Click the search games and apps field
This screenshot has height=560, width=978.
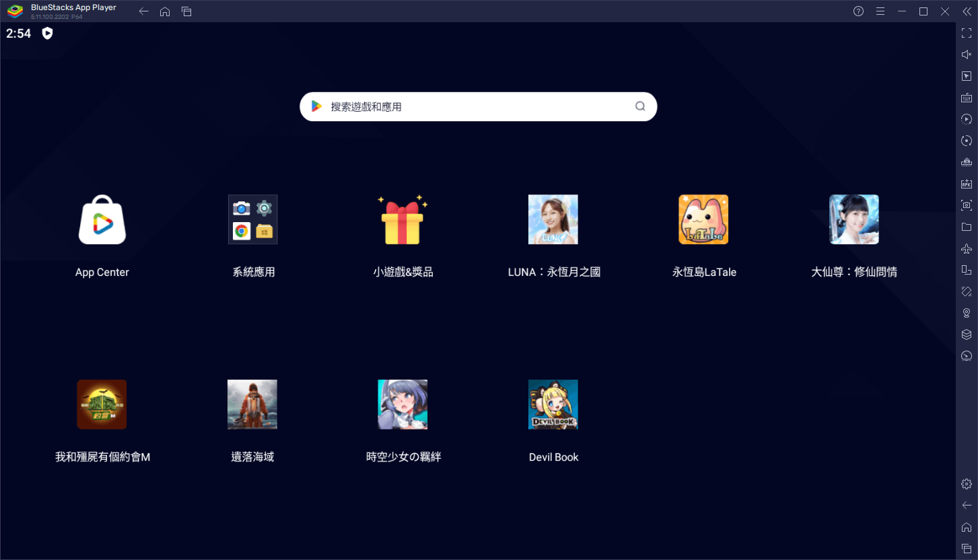point(478,106)
